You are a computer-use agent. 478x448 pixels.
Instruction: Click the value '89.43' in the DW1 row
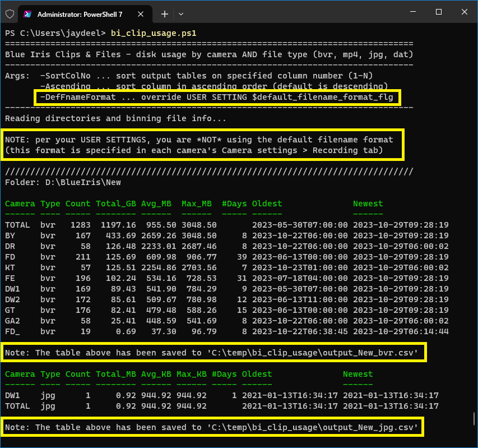pyautogui.click(x=123, y=289)
